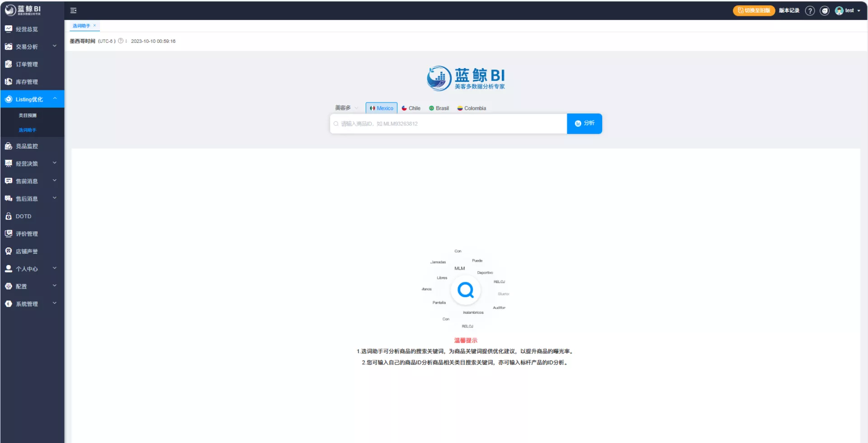Click the info icon beside 墨西哥时间 (UTC-6)
The image size is (868, 443).
(121, 41)
